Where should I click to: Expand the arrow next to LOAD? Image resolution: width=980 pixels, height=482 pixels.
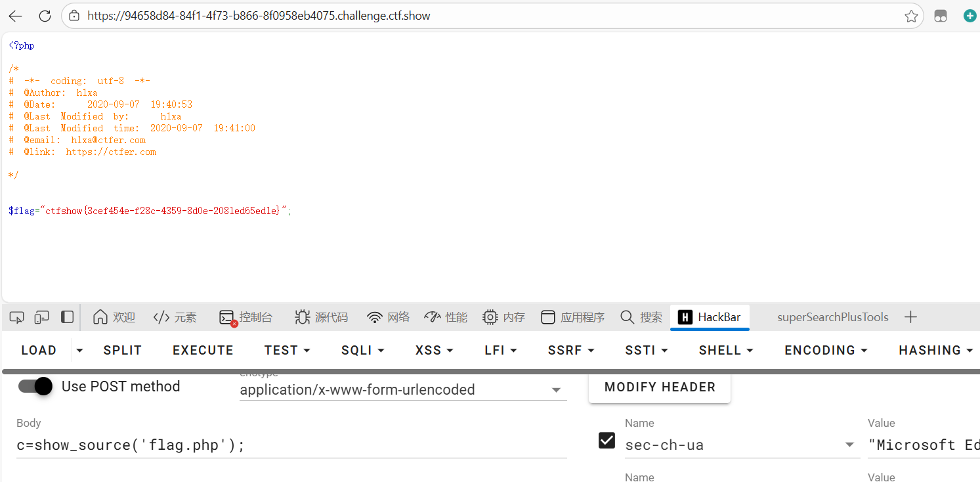coord(79,351)
